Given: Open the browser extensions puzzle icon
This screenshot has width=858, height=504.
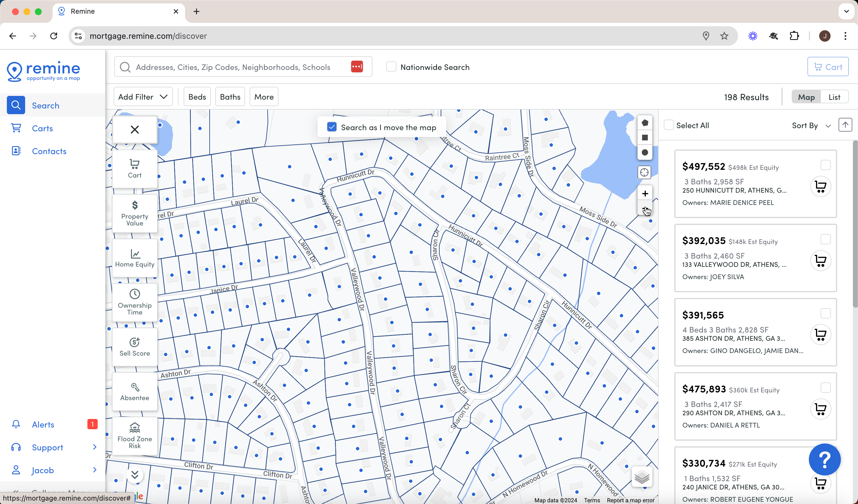Looking at the screenshot, I should [794, 36].
